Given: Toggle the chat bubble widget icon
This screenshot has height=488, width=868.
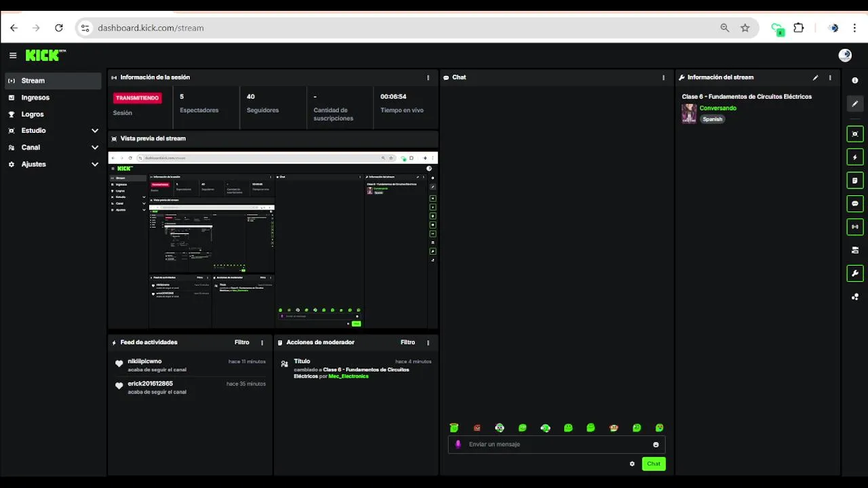Looking at the screenshot, I should pyautogui.click(x=854, y=203).
